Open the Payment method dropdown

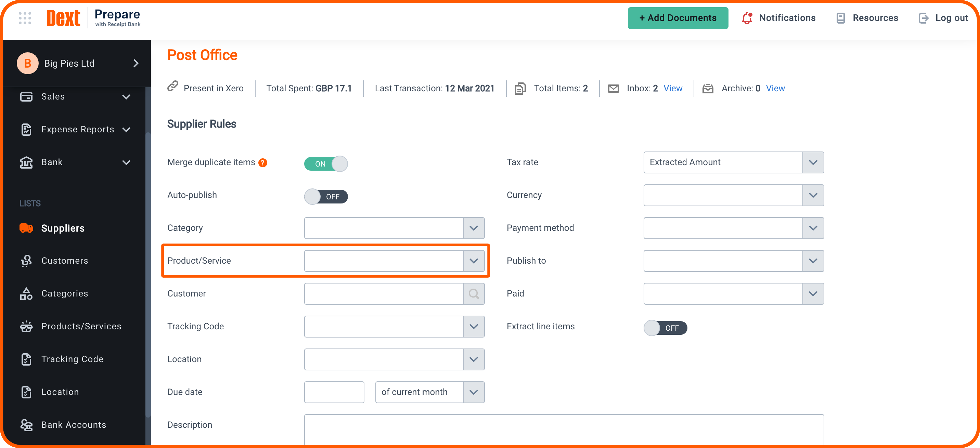(x=734, y=228)
